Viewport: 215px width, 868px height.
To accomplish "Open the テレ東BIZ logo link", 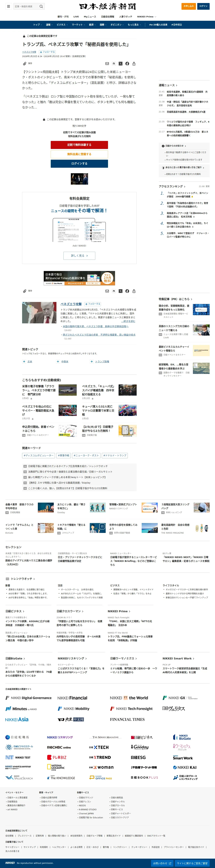I will coord(57,757).
